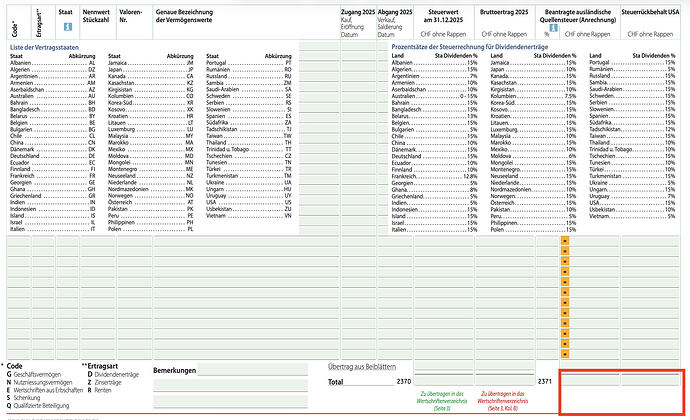Click 'G Geschäftsvermögen' code legend entry
690x420 pixels.
point(34,375)
